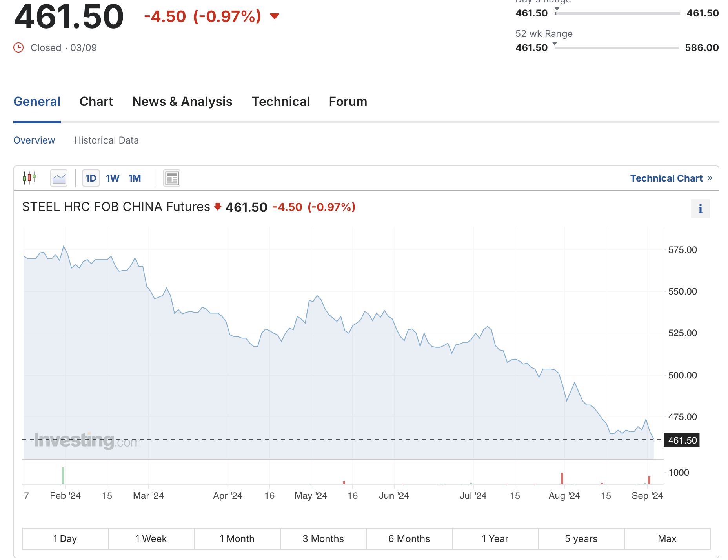Select the 1M interval
This screenshot has width=728, height=560.
pos(135,178)
